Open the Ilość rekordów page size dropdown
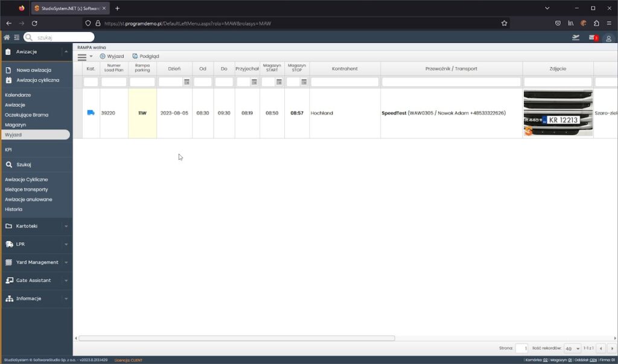This screenshot has height=364, width=618. [572, 348]
